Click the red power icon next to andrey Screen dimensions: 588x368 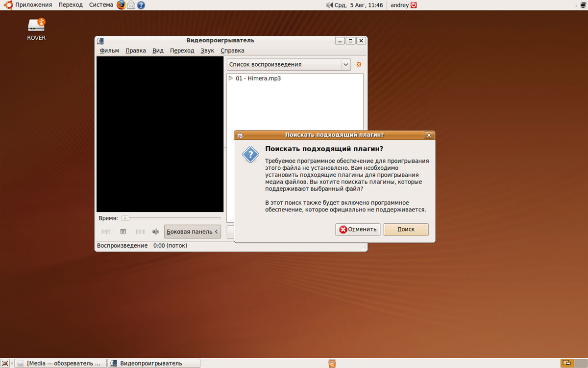pyautogui.click(x=414, y=5)
